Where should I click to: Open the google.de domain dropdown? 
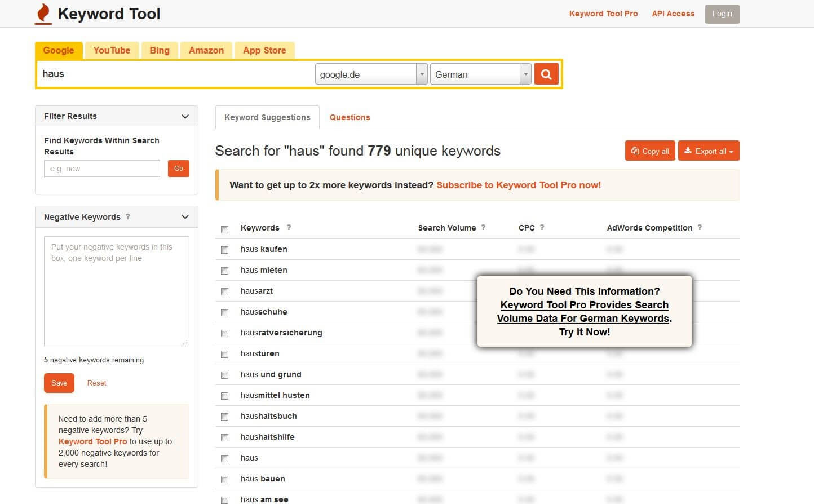pos(371,74)
